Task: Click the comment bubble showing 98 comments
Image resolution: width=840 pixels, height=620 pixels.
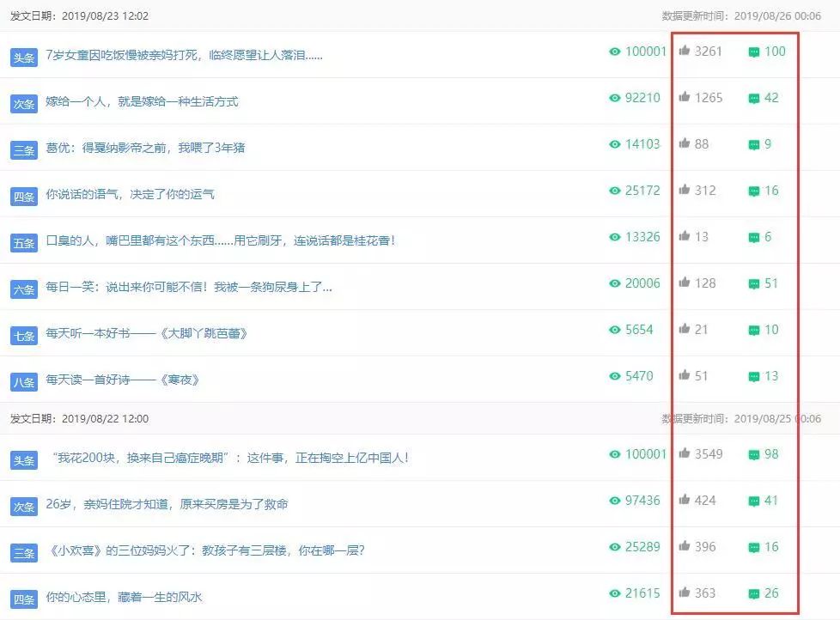Action: 754,453
